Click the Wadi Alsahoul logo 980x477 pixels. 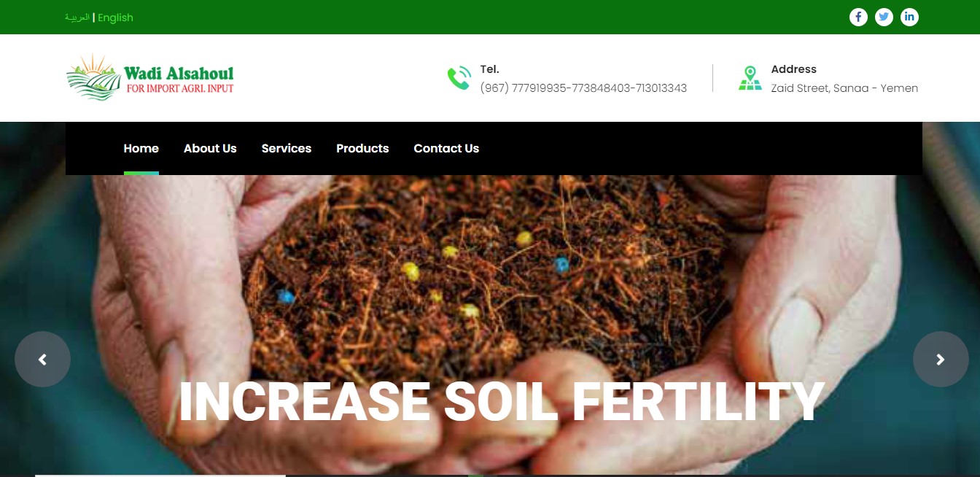click(150, 77)
